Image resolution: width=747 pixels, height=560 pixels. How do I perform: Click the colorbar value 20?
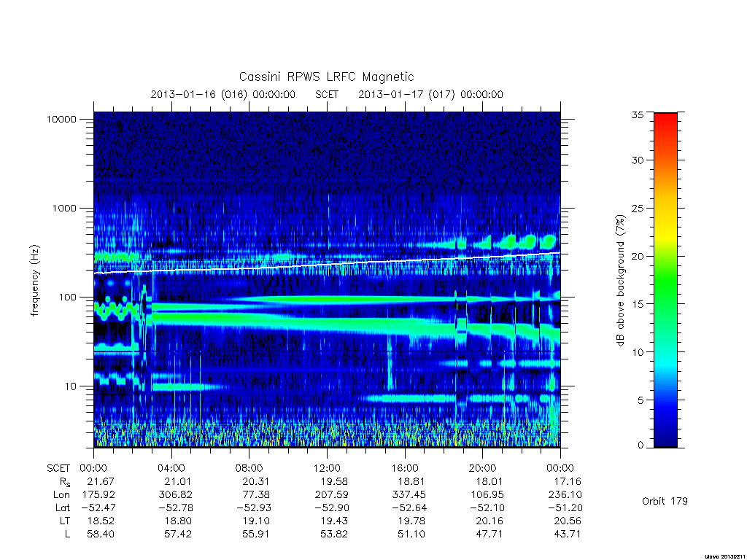coord(638,256)
